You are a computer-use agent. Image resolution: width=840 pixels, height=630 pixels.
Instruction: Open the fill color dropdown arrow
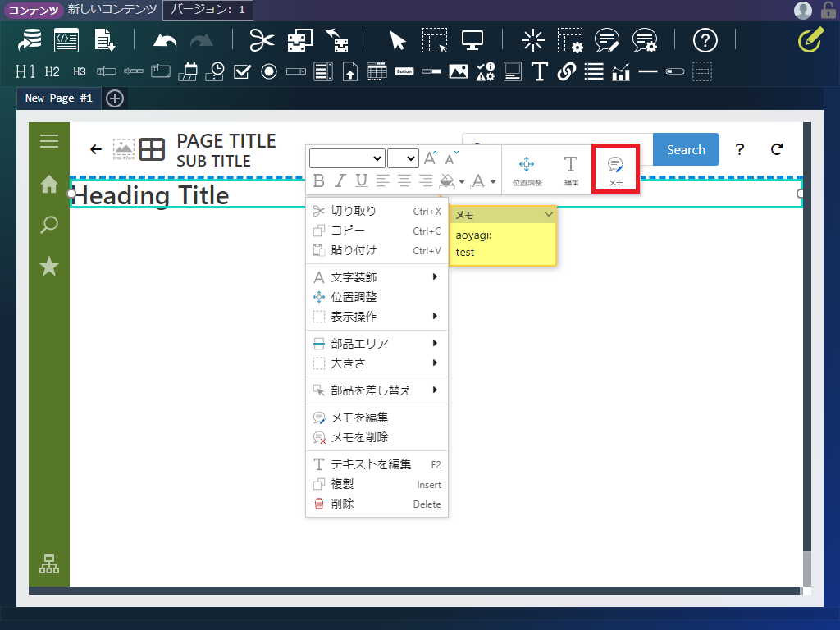[x=462, y=181]
